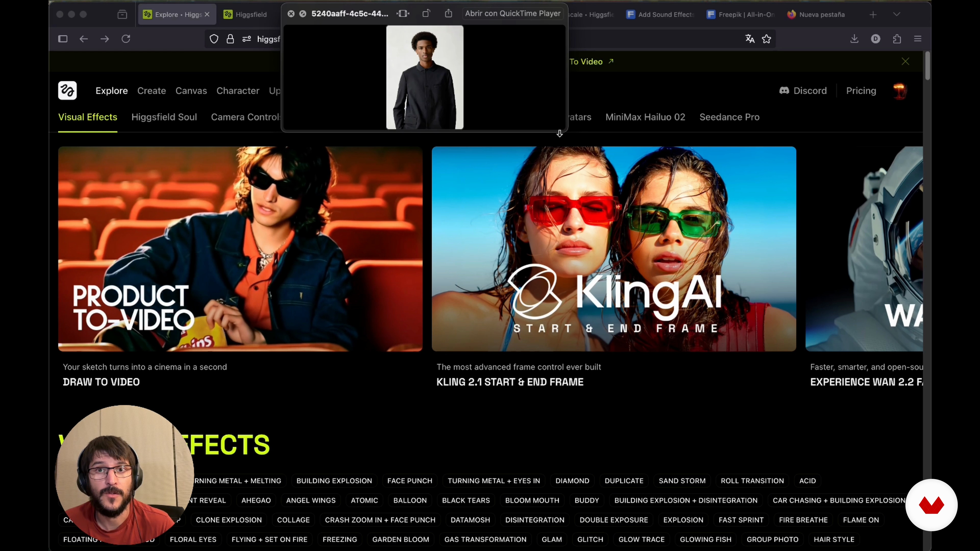Select the Visual Effects category tab
The width and height of the screenshot is (980, 551).
88,117
